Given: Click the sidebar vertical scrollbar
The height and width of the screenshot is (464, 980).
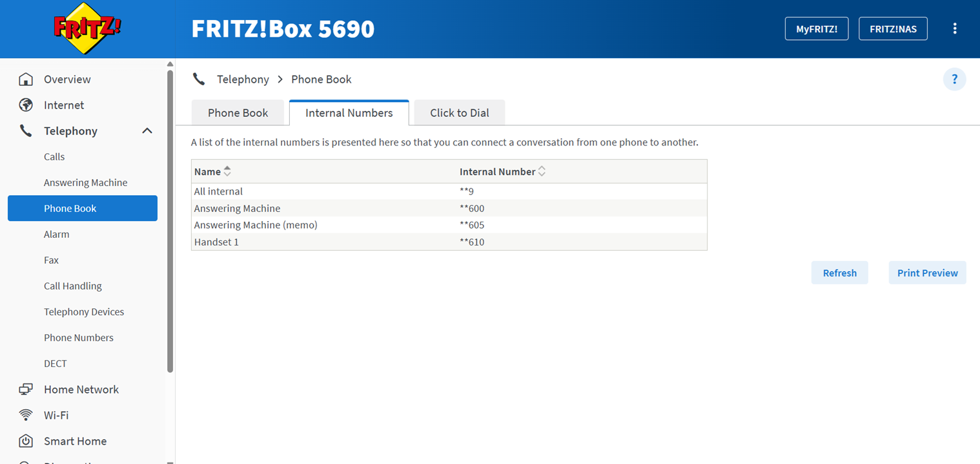Looking at the screenshot, I should (170, 220).
